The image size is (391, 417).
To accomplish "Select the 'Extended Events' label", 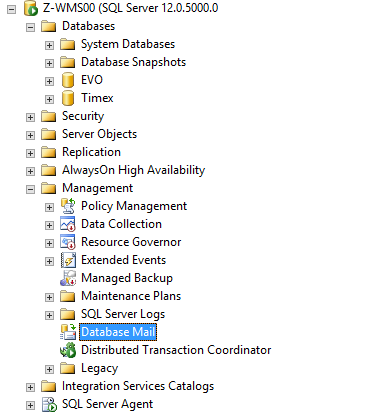I will coord(124,260).
